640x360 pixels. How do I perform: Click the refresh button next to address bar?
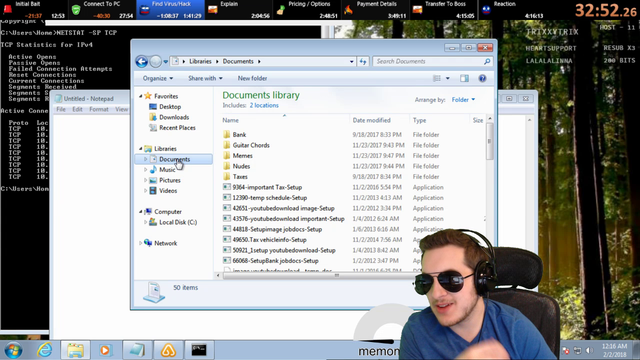pyautogui.click(x=363, y=62)
